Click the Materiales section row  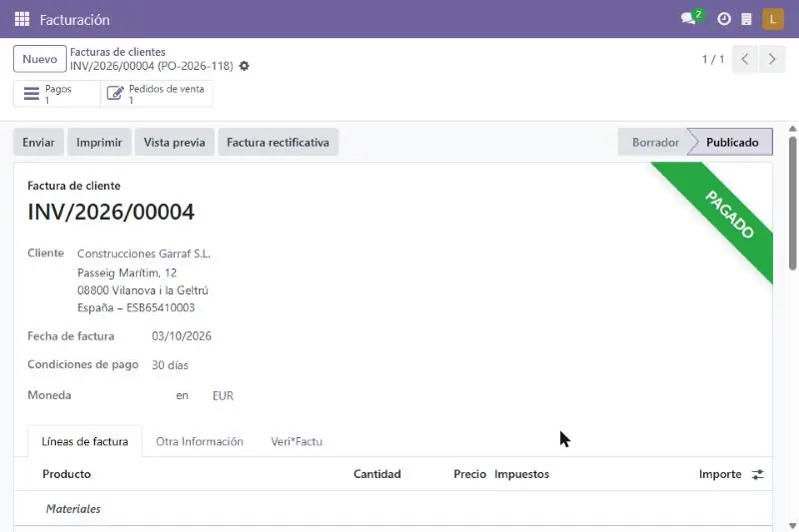393,509
